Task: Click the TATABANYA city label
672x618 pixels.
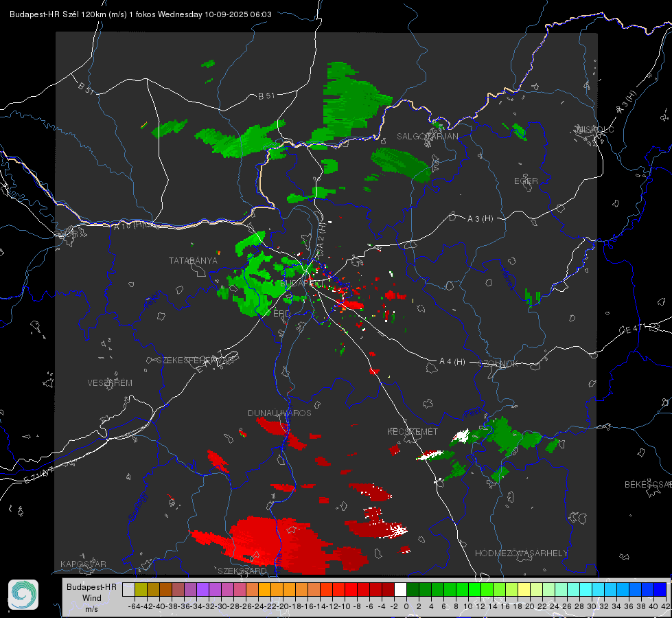Action: (x=193, y=260)
